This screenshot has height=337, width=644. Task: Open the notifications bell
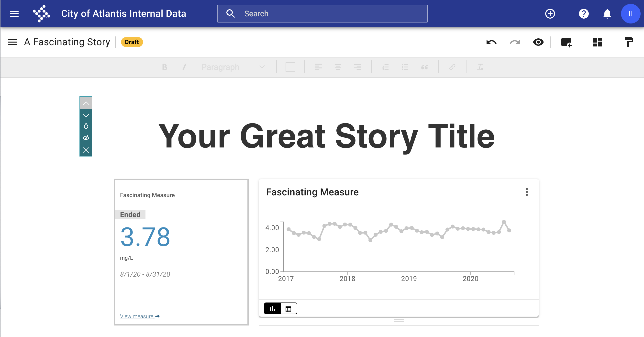click(607, 14)
